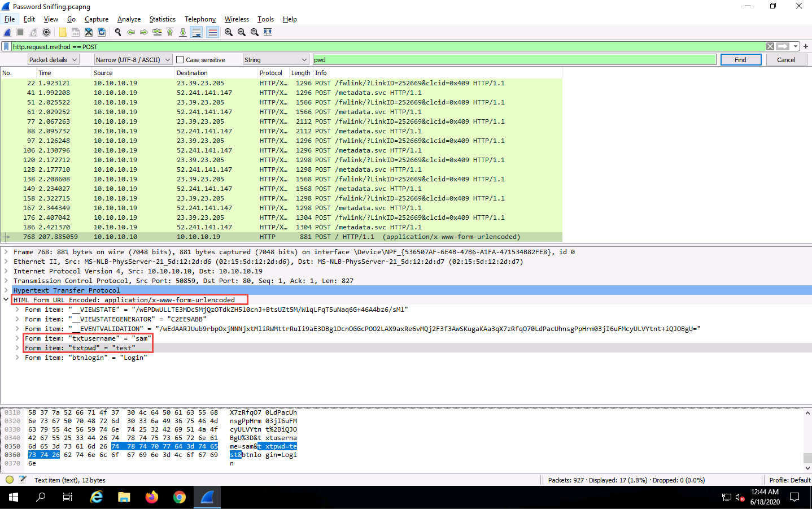Screen dimensions: 812x509
Task: Reset text to normal size icon
Action: pyautogui.click(x=255, y=32)
